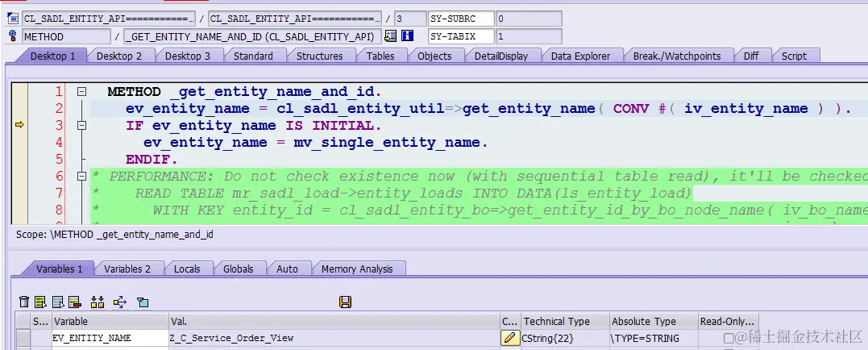The image size is (868, 350).
Task: Click the source program document icon
Action: click(13, 19)
